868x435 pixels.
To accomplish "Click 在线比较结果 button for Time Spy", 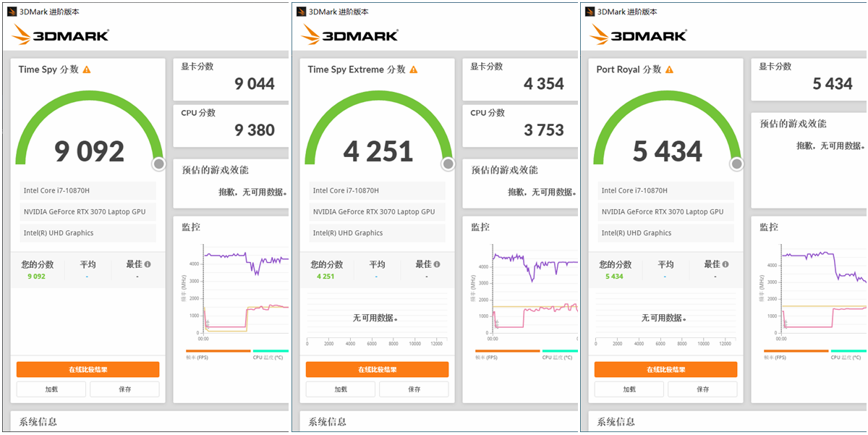I will [88, 370].
